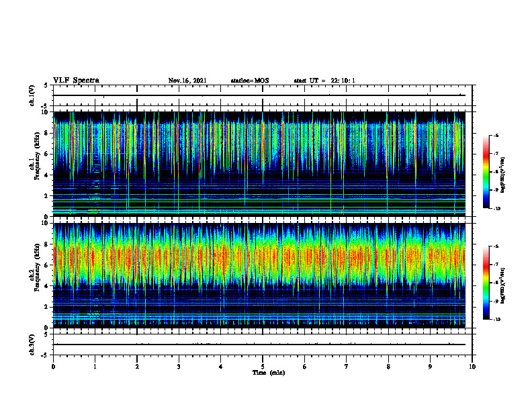Select the "start UT = 22:10:1" text
The height and width of the screenshot is (411, 532).
pyautogui.click(x=324, y=81)
